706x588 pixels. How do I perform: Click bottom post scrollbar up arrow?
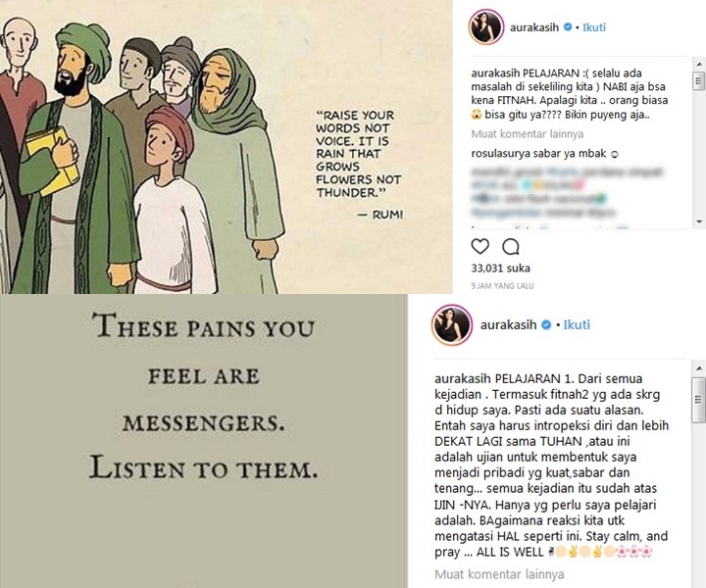tap(699, 368)
